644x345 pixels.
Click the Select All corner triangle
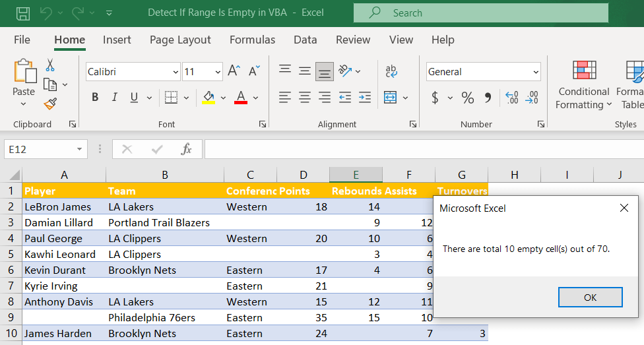15,175
